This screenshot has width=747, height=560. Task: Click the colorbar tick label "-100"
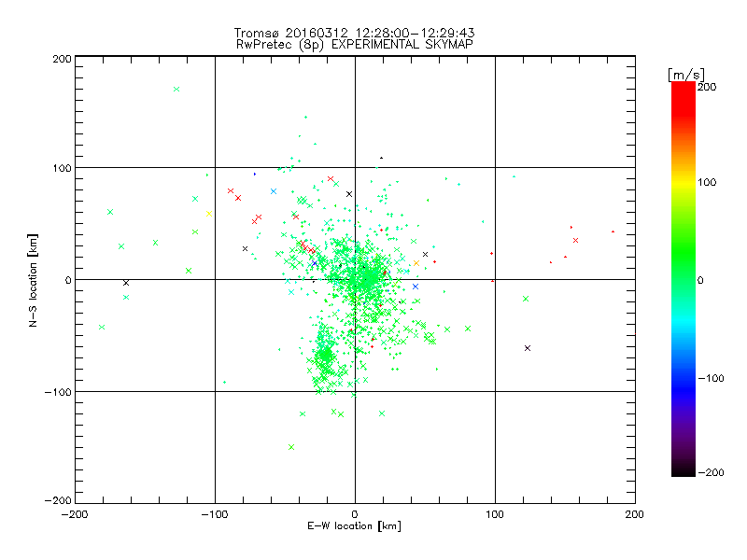pos(711,378)
